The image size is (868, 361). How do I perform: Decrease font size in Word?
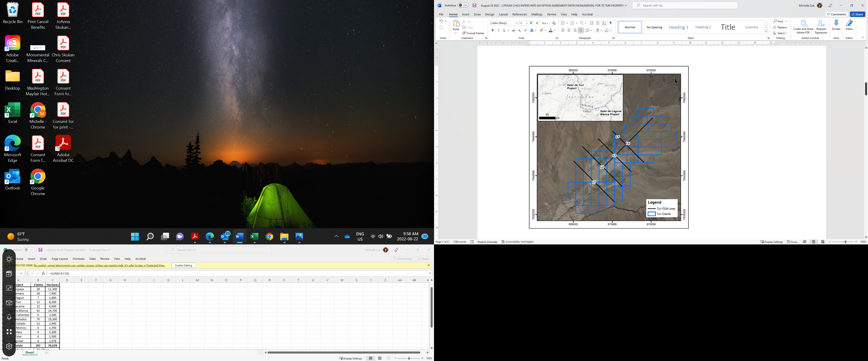tap(538, 23)
